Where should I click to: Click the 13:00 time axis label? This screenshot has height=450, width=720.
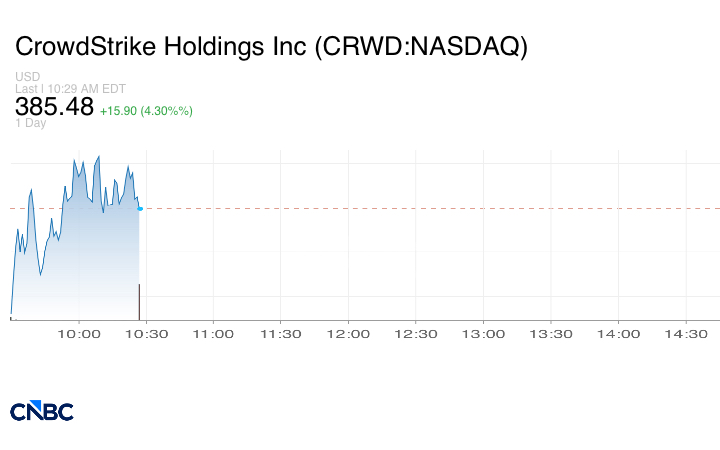pos(483,335)
